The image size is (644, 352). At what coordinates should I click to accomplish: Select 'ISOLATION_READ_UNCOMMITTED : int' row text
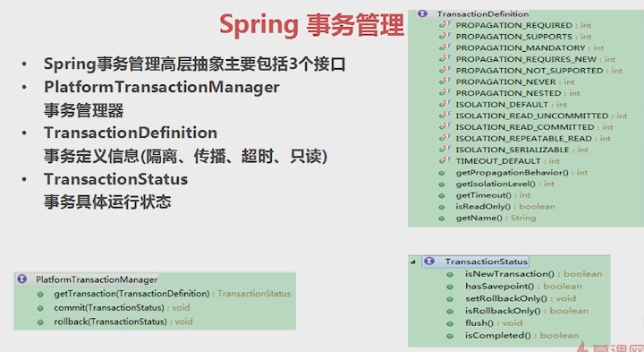tap(542, 116)
